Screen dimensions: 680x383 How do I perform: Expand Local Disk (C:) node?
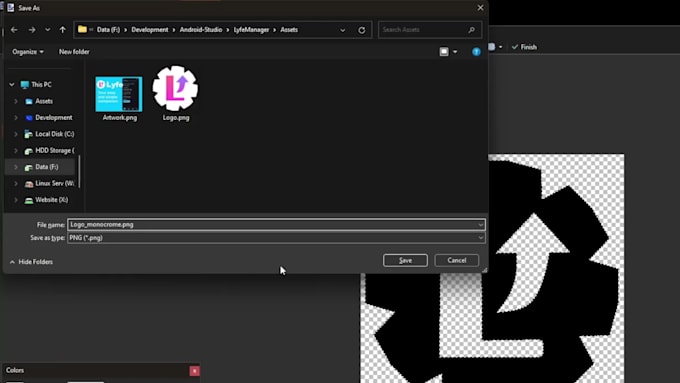(x=16, y=134)
